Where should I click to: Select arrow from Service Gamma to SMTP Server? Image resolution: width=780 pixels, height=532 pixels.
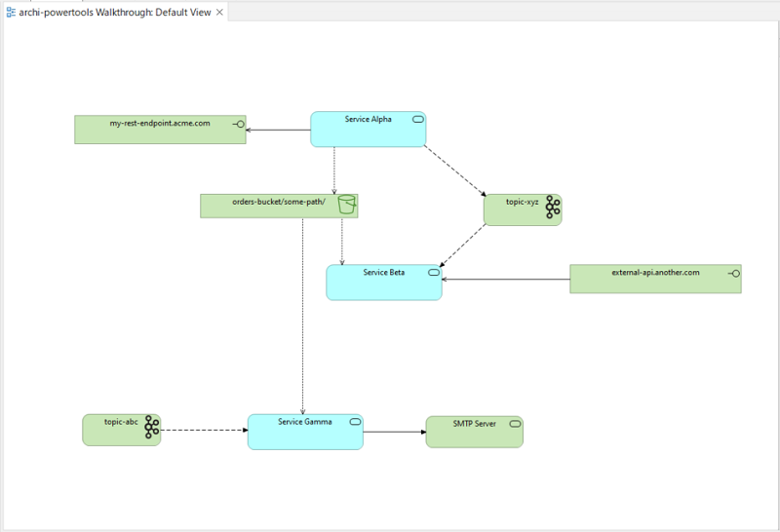pos(395,432)
